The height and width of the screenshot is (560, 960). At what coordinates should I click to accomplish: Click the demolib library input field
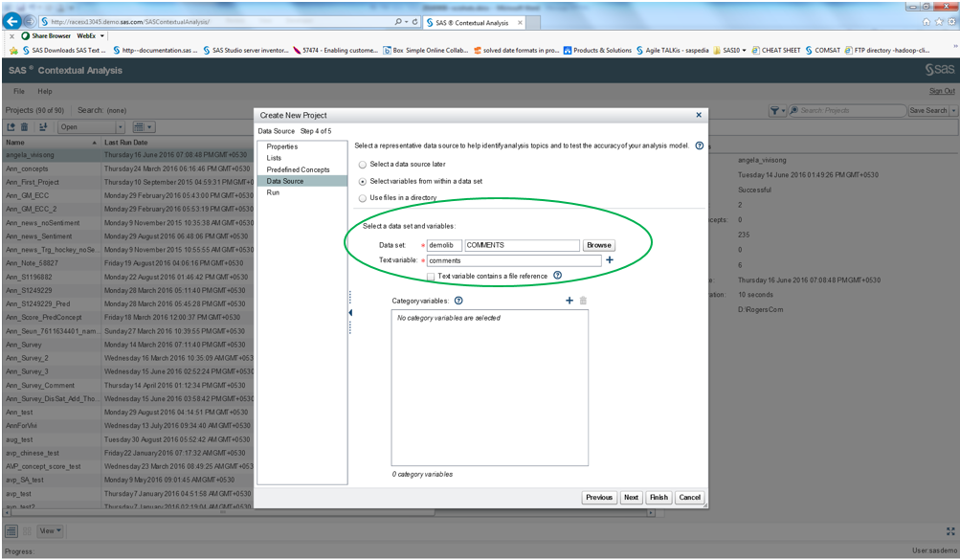[x=444, y=245]
